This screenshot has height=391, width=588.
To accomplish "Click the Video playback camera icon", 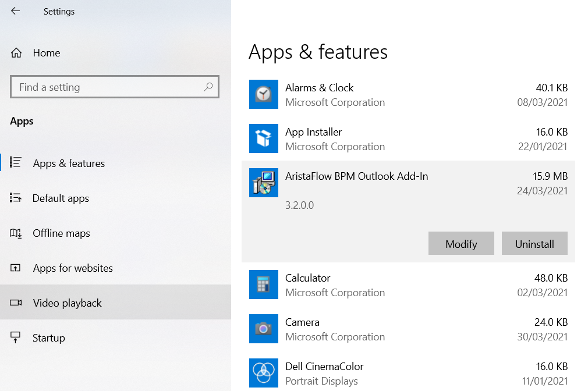I will tap(16, 303).
